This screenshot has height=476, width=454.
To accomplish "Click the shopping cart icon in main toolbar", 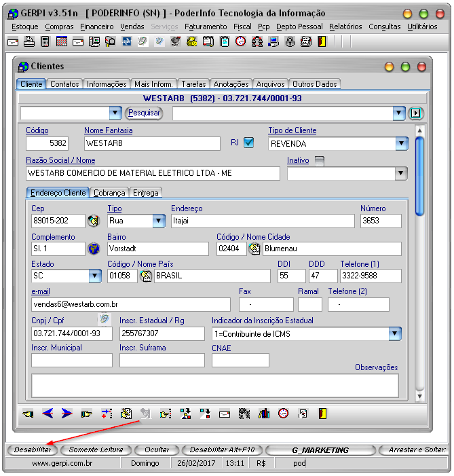I will [175, 41].
